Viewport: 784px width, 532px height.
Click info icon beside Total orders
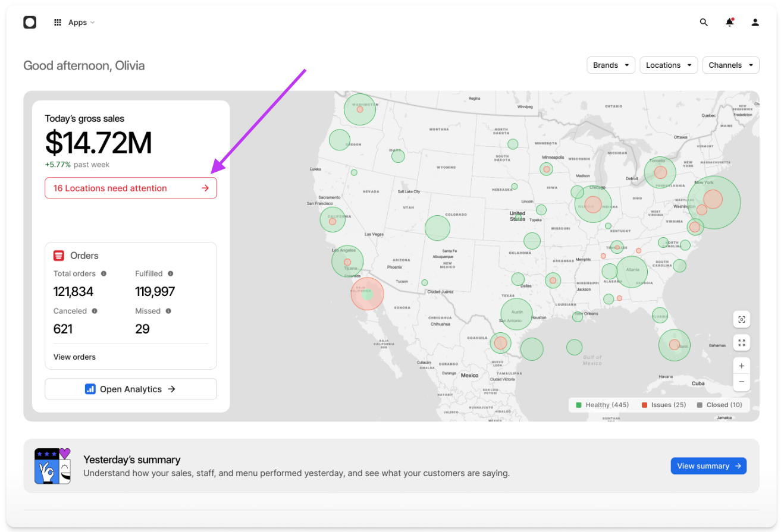104,274
